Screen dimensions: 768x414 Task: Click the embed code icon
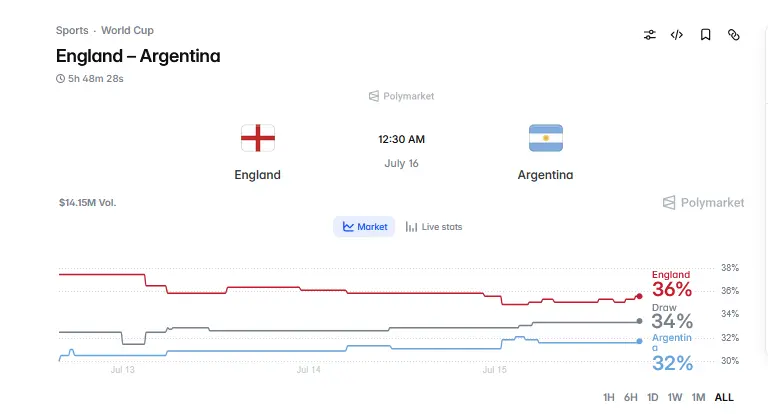[x=677, y=35]
